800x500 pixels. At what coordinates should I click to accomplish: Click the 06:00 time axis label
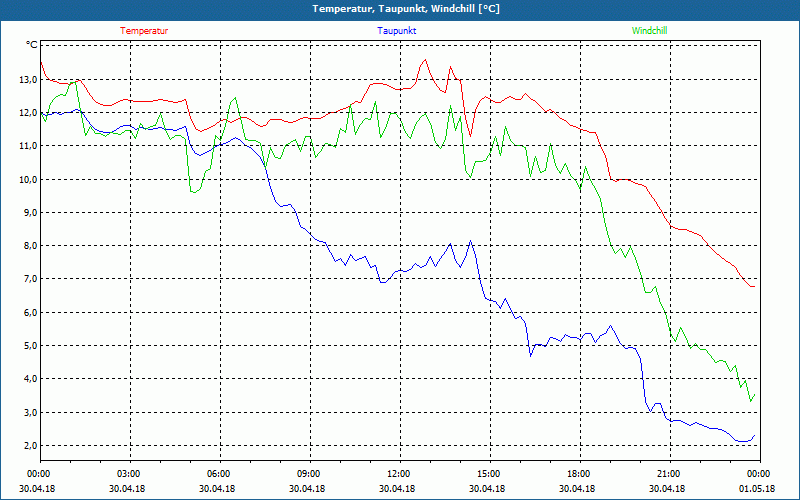217,474
